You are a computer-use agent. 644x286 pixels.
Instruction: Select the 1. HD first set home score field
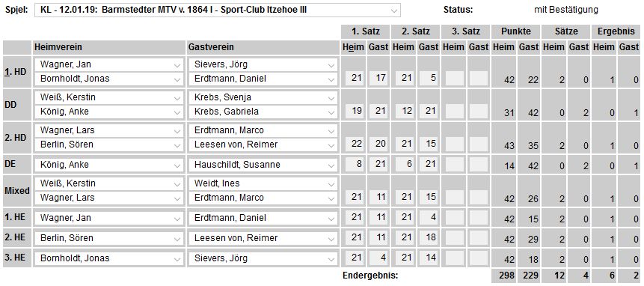(355, 78)
